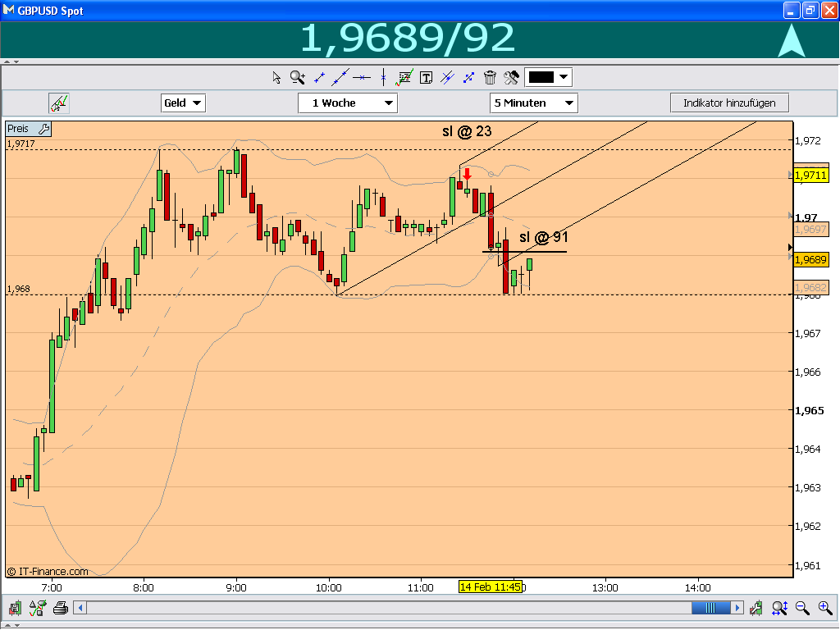The image size is (840, 630).
Task: Click the yellow 1,9711 price label
Action: click(x=811, y=176)
